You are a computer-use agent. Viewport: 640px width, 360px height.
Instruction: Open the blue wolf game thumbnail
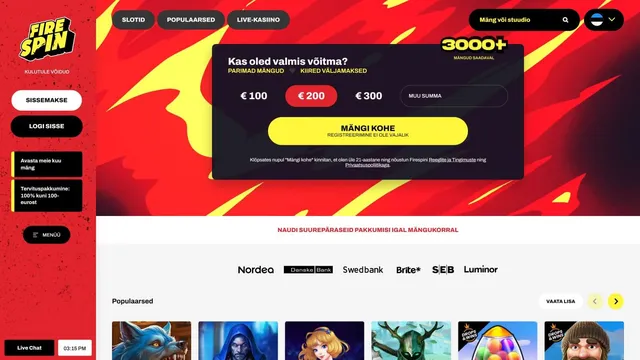pyautogui.click(x=151, y=340)
